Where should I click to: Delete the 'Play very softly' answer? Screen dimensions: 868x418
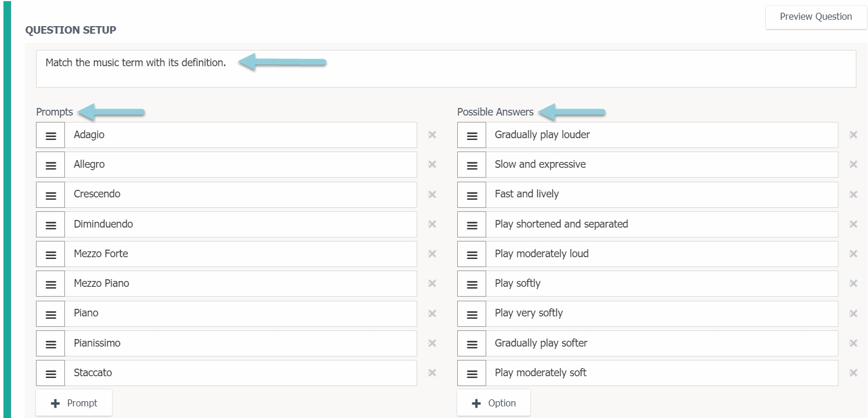[x=853, y=313]
